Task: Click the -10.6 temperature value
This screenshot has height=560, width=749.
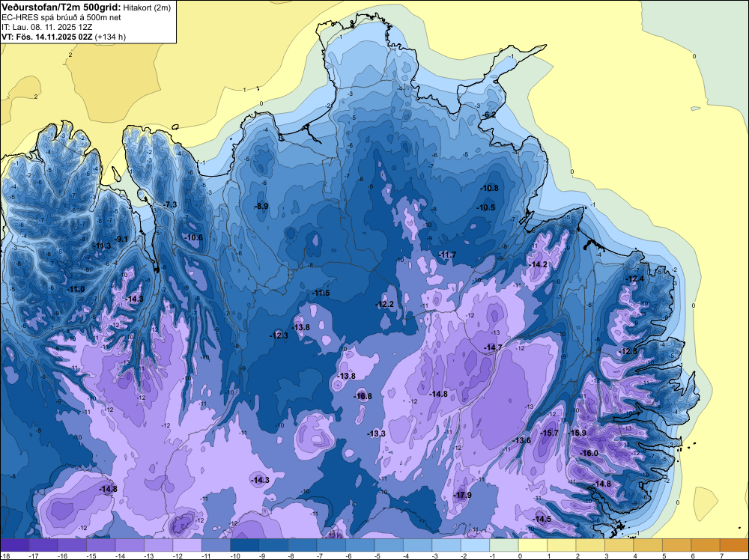Action: [195, 238]
